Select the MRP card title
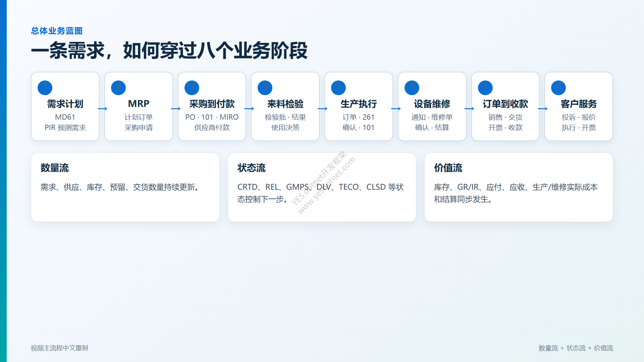The image size is (644, 362). [139, 104]
